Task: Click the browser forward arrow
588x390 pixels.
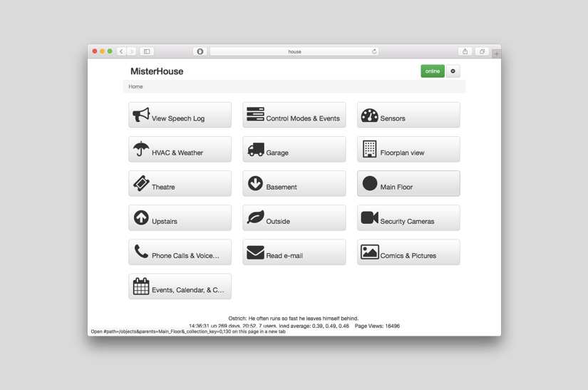Action: click(131, 51)
